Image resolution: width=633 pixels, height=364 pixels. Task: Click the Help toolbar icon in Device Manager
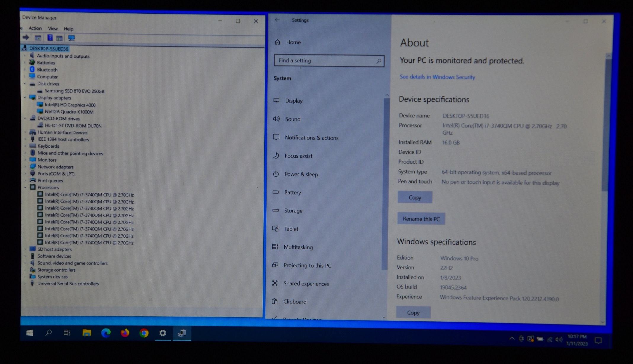(50, 38)
